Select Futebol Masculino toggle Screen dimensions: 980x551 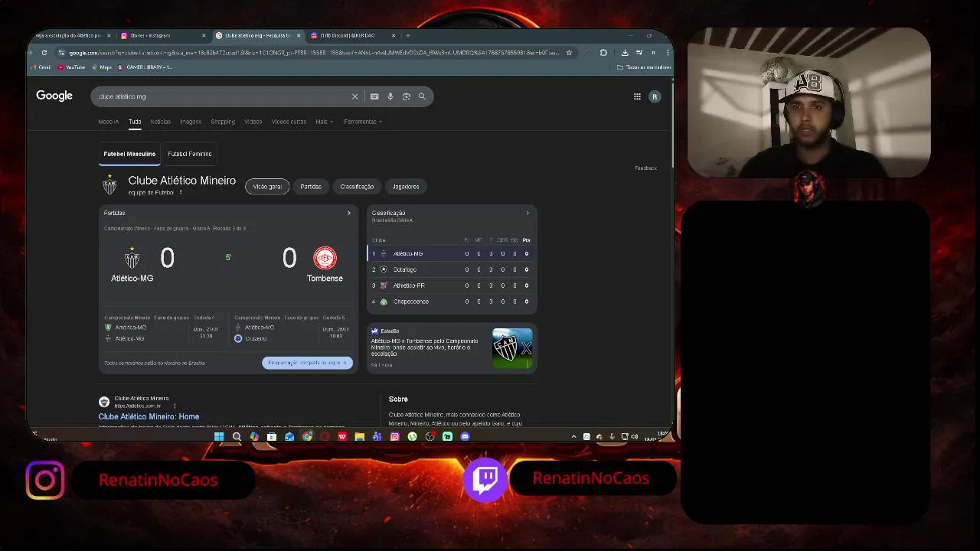pyautogui.click(x=129, y=154)
